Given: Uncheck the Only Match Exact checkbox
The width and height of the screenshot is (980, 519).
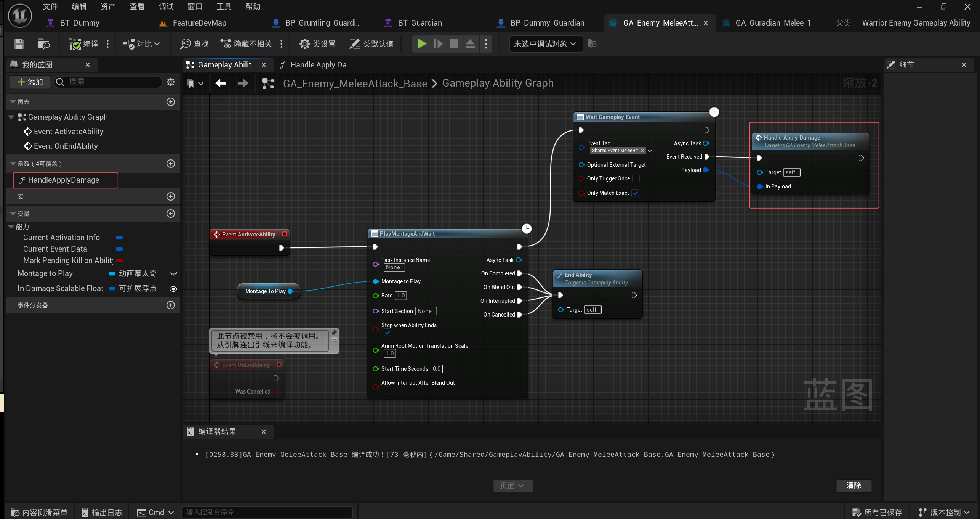Looking at the screenshot, I should pos(635,193).
